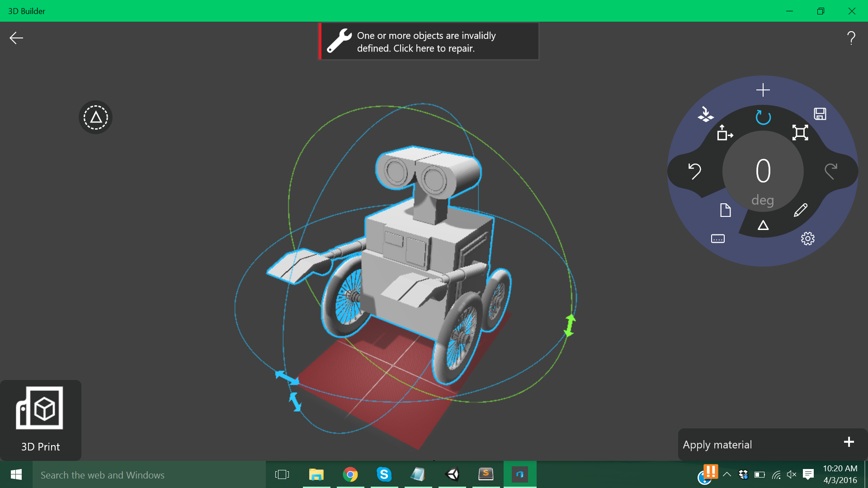
Task: Click the rotation degree value field
Action: click(x=763, y=172)
